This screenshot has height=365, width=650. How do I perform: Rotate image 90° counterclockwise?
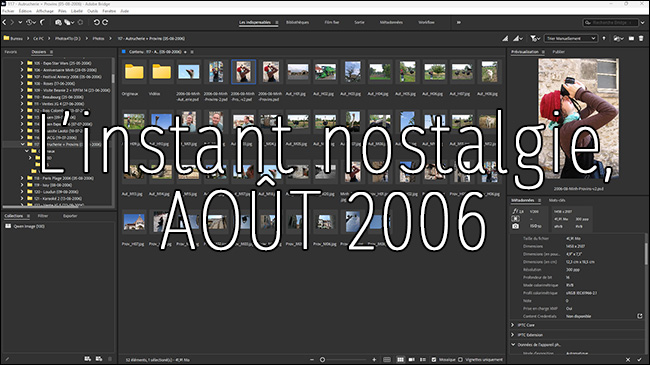[x=96, y=22]
